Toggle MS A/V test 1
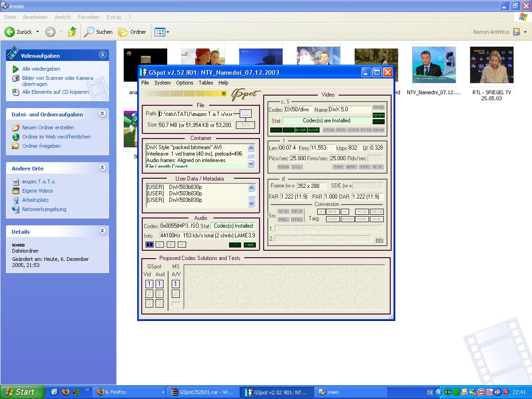 click(x=175, y=284)
